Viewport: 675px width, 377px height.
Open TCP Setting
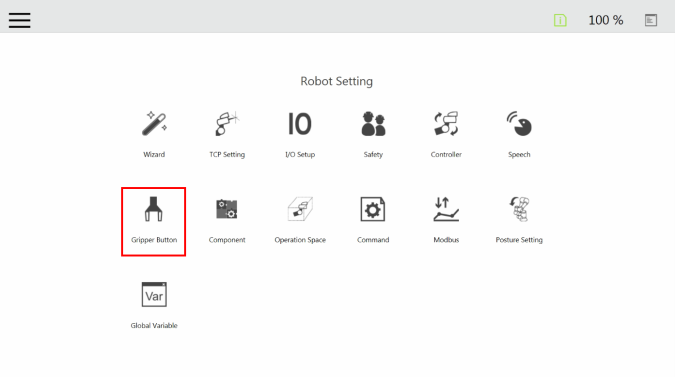227,124
